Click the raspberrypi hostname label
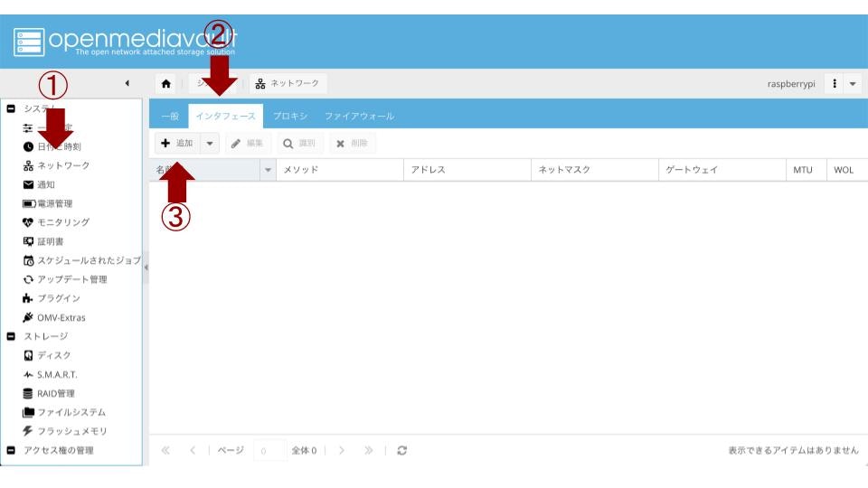The height and width of the screenshot is (488, 868). pos(791,84)
